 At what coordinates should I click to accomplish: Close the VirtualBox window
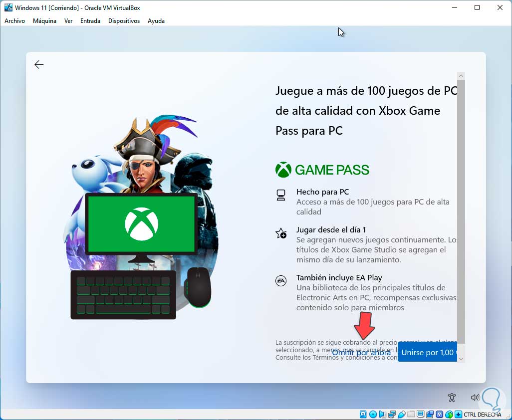coord(500,7)
